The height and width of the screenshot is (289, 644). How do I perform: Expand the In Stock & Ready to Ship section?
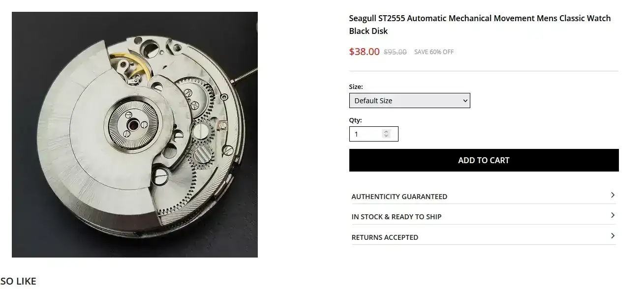[x=396, y=217]
